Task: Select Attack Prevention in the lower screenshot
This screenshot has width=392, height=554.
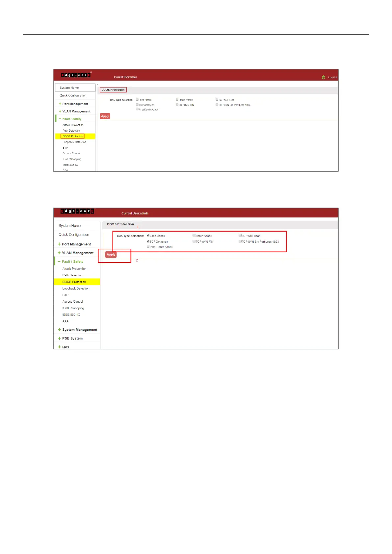Action: point(74,269)
